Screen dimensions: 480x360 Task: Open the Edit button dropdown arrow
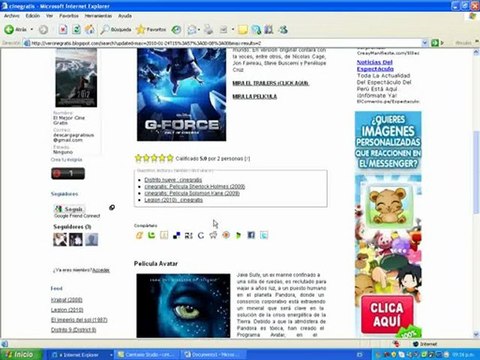[x=233, y=30]
